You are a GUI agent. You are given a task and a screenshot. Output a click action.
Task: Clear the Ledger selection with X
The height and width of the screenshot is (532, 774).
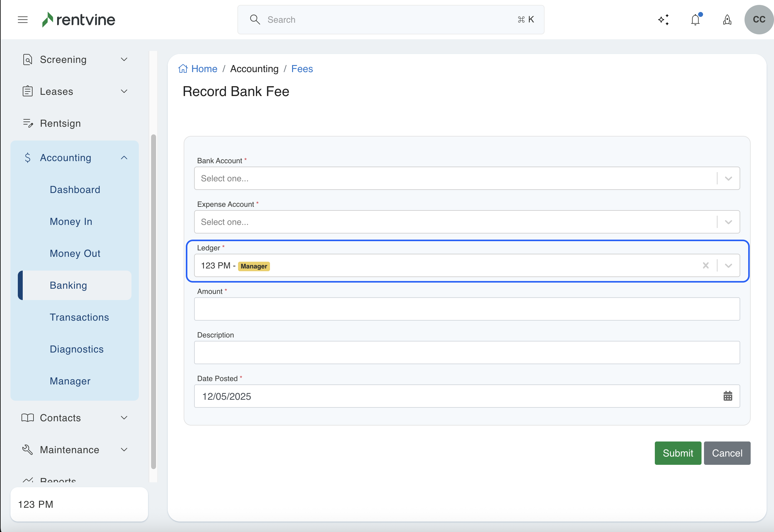tap(706, 266)
